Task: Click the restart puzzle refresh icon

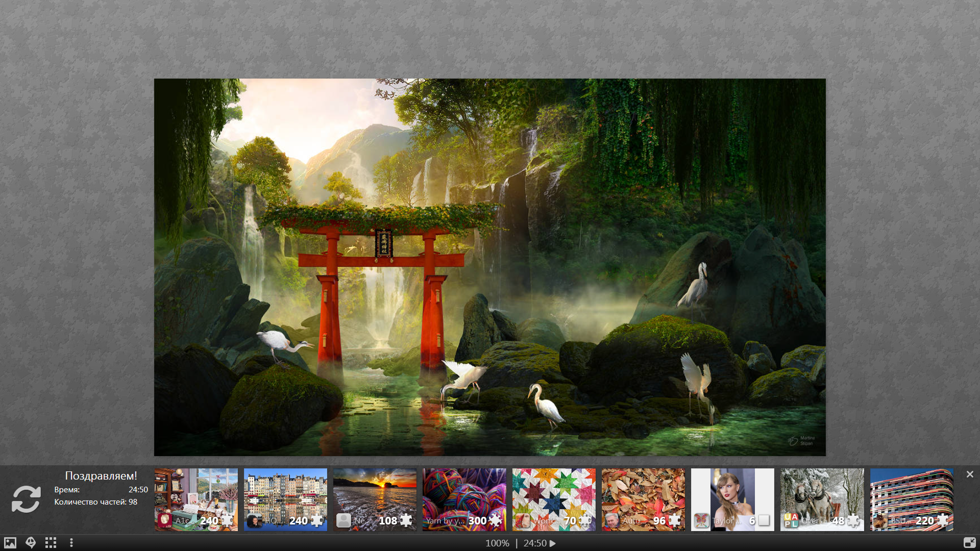Action: pyautogui.click(x=26, y=499)
